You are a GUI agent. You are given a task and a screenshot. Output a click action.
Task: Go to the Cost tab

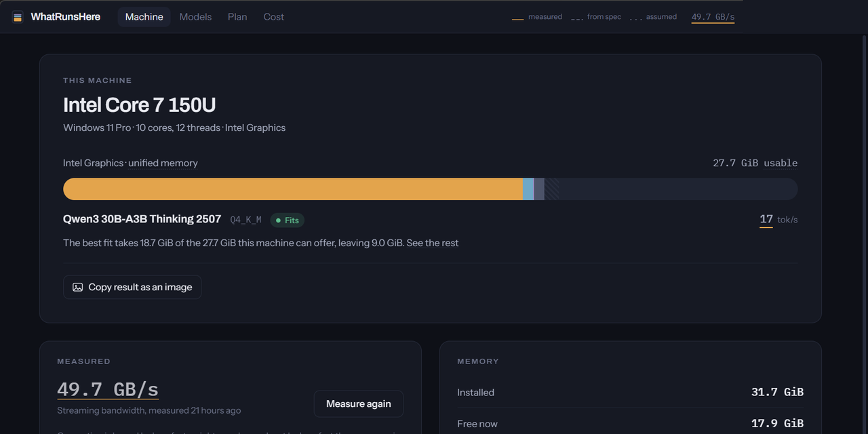(274, 17)
